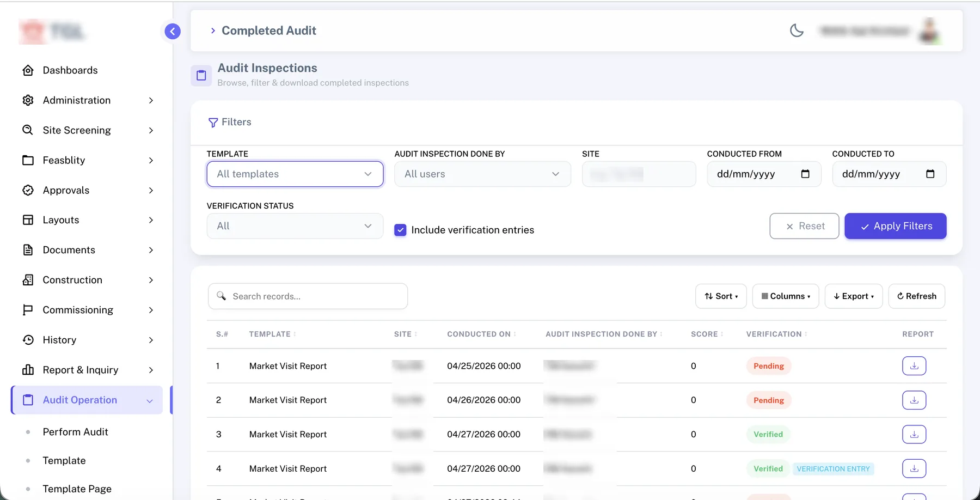Click the Administration gear icon

[28, 100]
